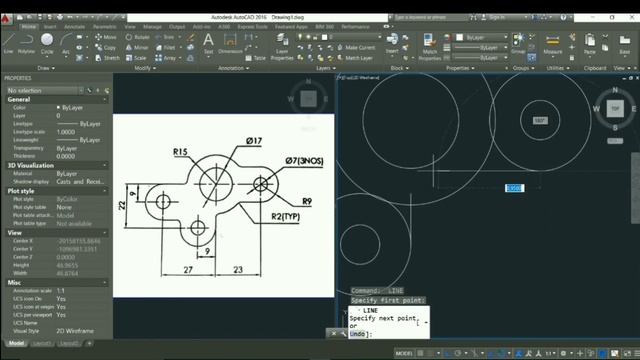The image size is (640, 360).
Task: Click the TOP face of ViewCube
Action: coord(615,109)
